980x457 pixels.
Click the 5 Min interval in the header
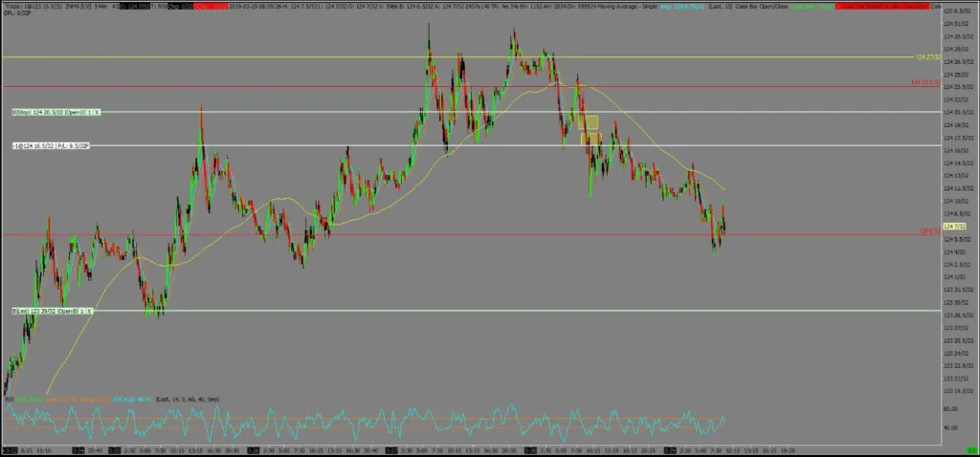click(x=100, y=7)
